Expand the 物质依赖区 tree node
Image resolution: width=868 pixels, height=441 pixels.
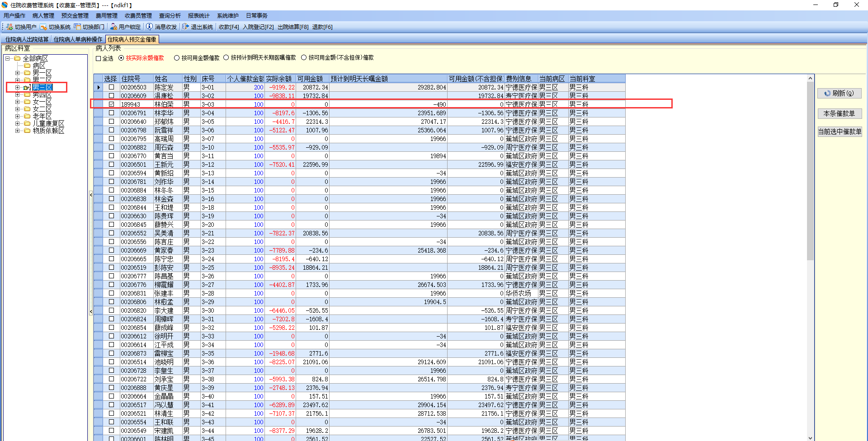pos(17,131)
